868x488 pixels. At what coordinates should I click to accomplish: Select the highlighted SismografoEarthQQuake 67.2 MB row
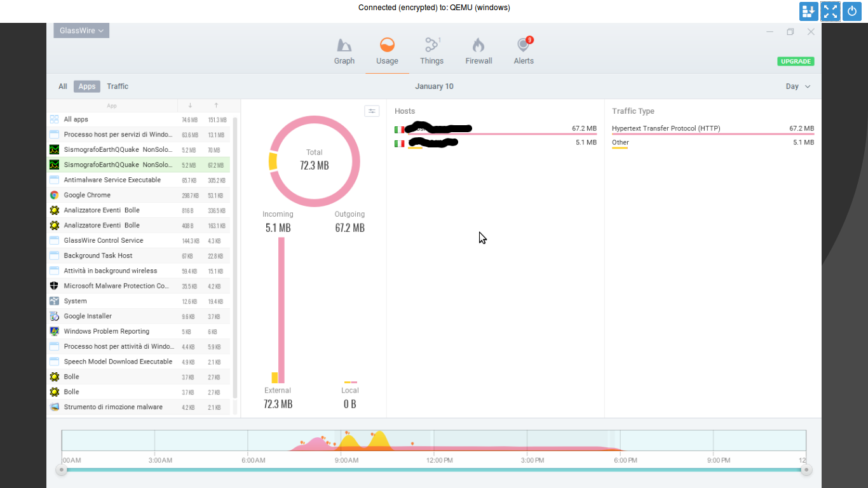[x=139, y=165]
